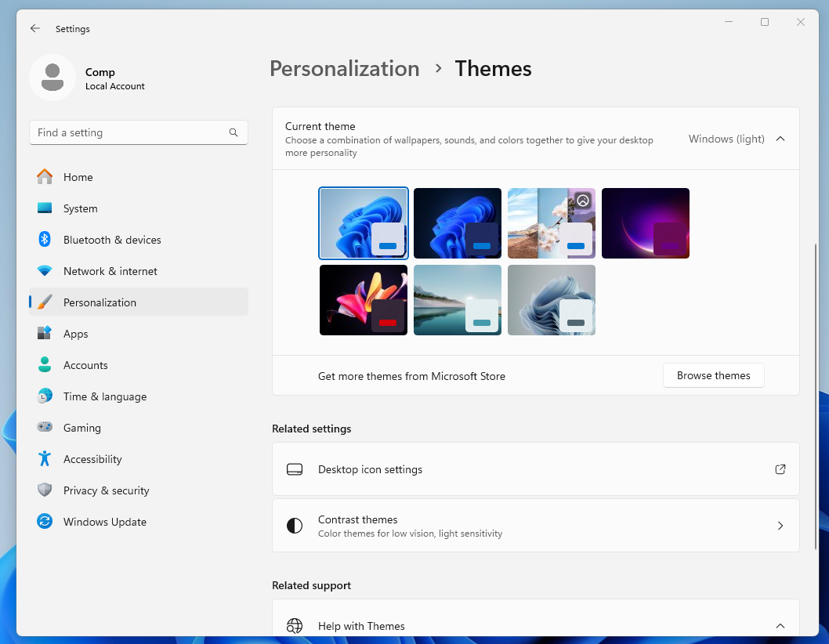Click the Desktop icon settings monitor icon
The height and width of the screenshot is (644, 829).
(295, 469)
